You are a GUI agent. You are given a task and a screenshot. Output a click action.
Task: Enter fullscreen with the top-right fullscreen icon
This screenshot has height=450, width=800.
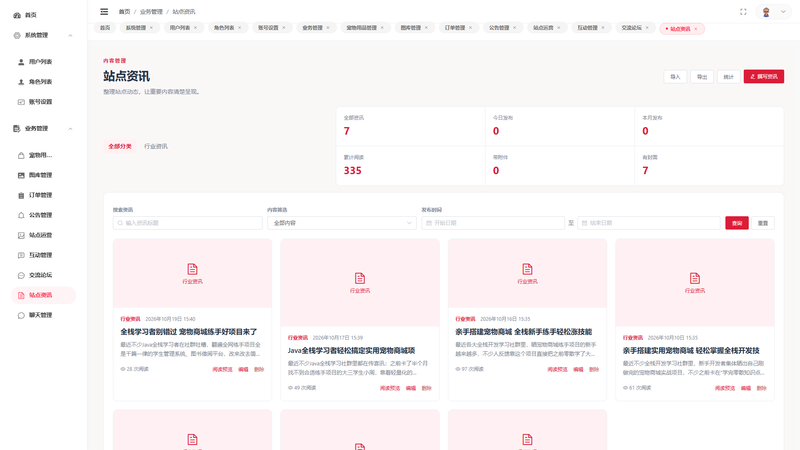coord(743,12)
